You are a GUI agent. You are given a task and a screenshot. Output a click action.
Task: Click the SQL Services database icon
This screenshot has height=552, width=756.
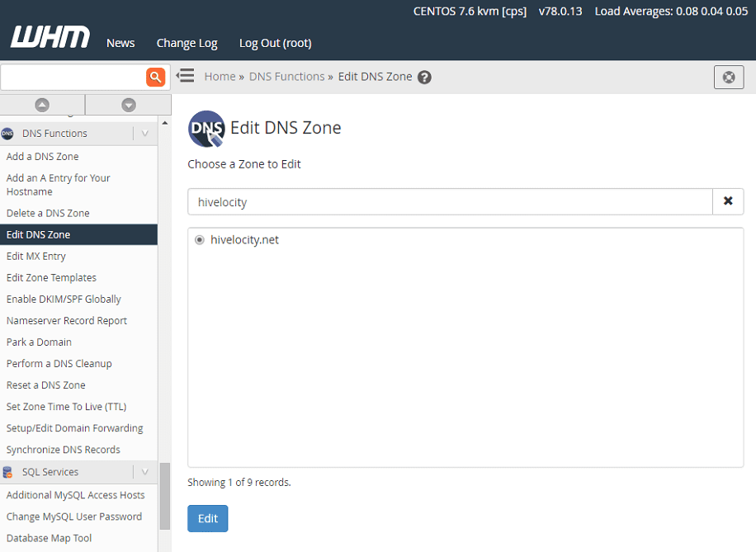[x=8, y=472]
